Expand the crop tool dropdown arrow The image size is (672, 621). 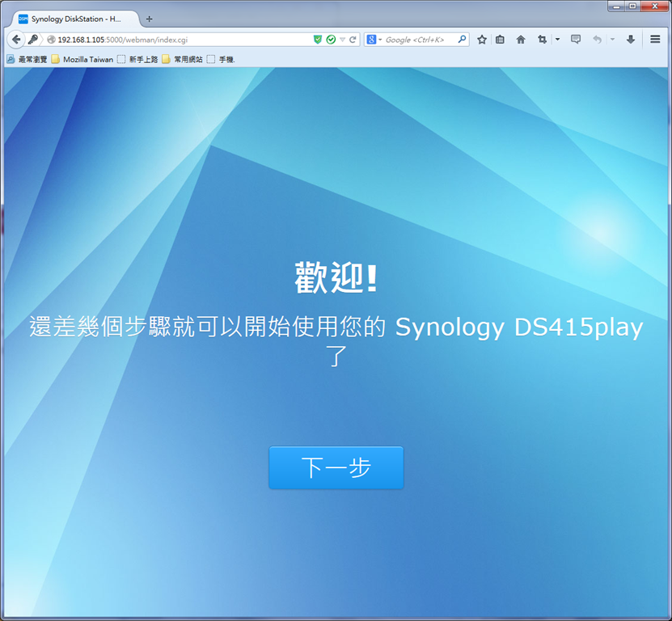(557, 40)
